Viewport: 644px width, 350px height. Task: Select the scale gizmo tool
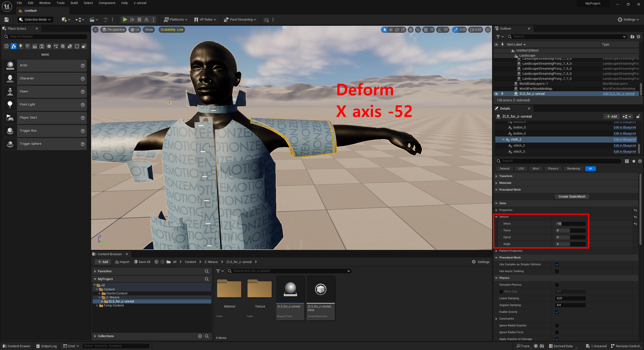(x=403, y=30)
